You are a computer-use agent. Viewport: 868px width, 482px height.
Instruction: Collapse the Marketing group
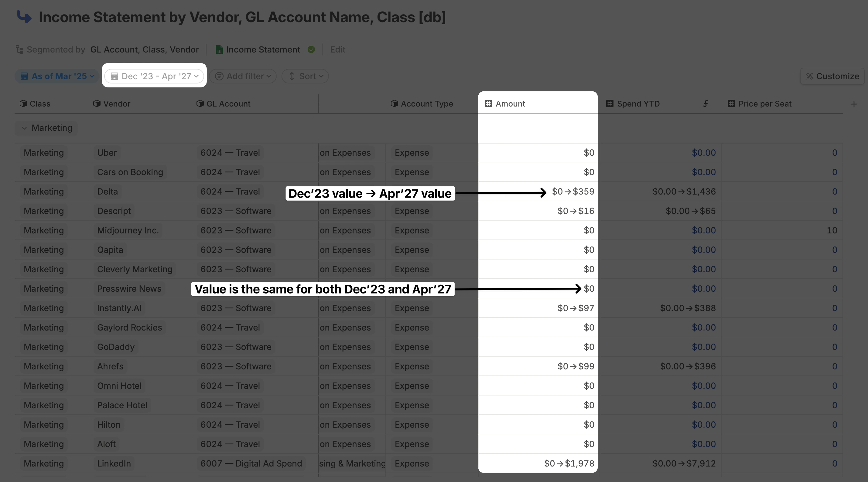(24, 128)
